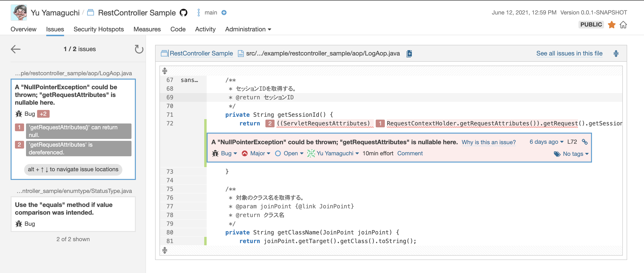Viewport: 644px width, 273px height.
Task: Refresh the issues list
Action: pyautogui.click(x=139, y=49)
